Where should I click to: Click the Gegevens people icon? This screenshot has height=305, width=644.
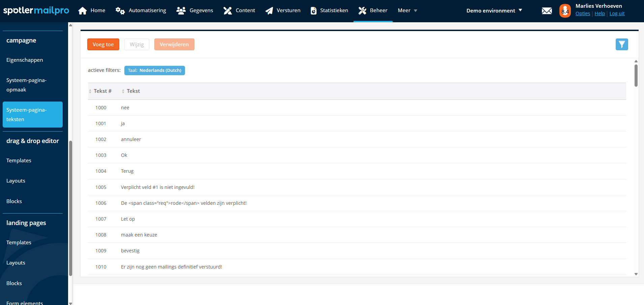(181, 11)
